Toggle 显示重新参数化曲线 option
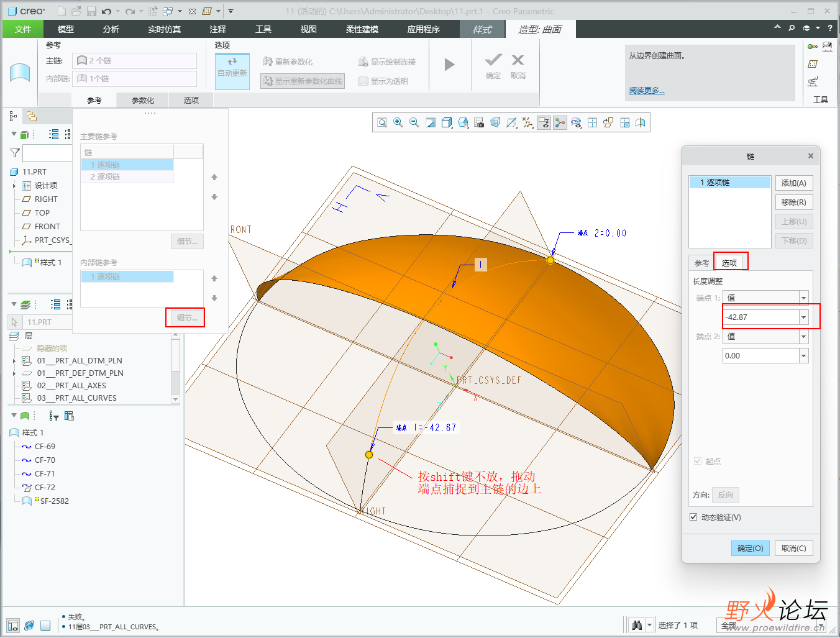The height and width of the screenshot is (638, 840). tap(303, 81)
